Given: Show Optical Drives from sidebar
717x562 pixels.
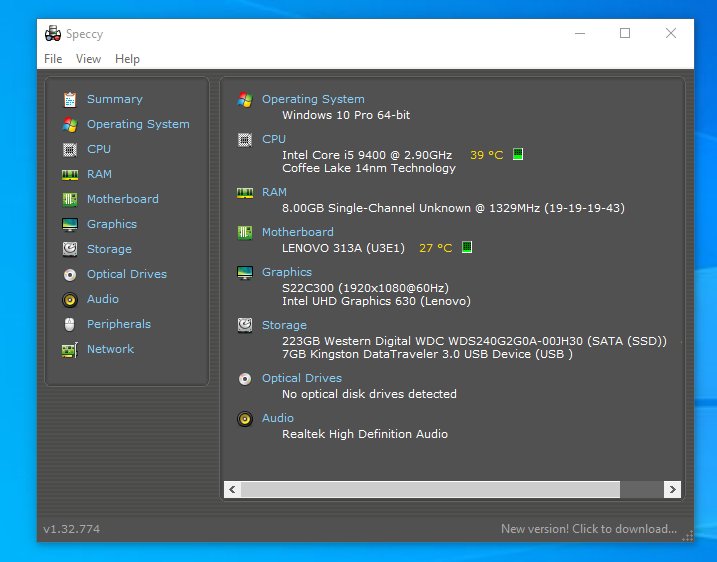Looking at the screenshot, I should 127,274.
